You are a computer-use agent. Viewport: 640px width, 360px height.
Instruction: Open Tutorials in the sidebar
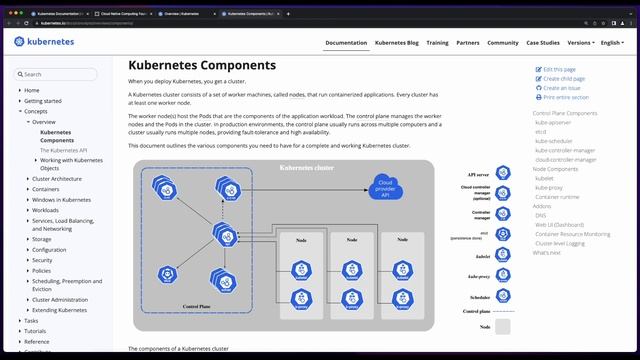coord(35,331)
